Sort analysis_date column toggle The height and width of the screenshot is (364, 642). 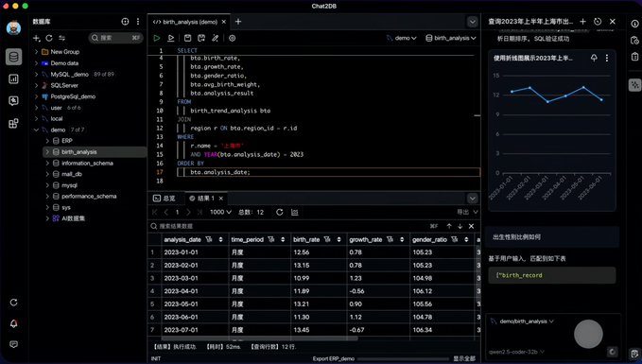click(220, 239)
